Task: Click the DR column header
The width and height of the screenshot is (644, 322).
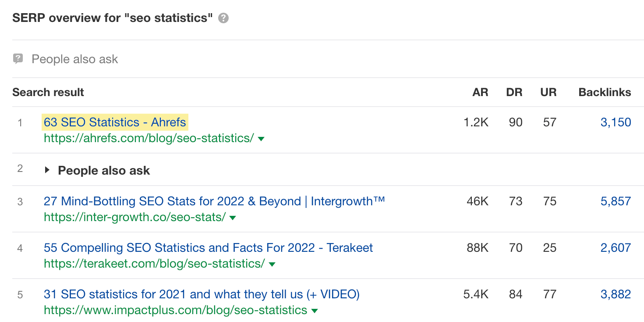Action: pos(514,92)
